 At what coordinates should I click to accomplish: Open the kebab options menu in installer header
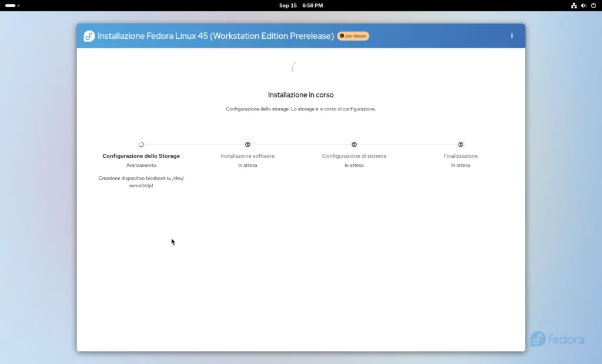pyautogui.click(x=512, y=36)
